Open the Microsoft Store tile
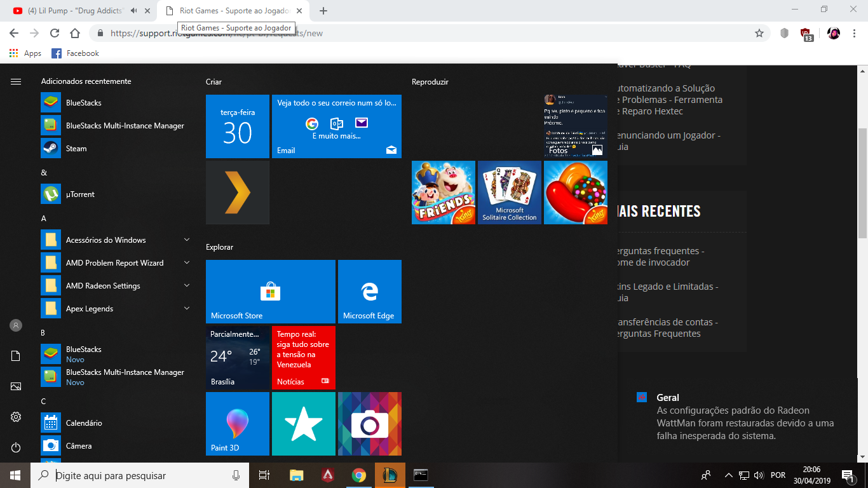Image resolution: width=868 pixels, height=488 pixels. 271,292
